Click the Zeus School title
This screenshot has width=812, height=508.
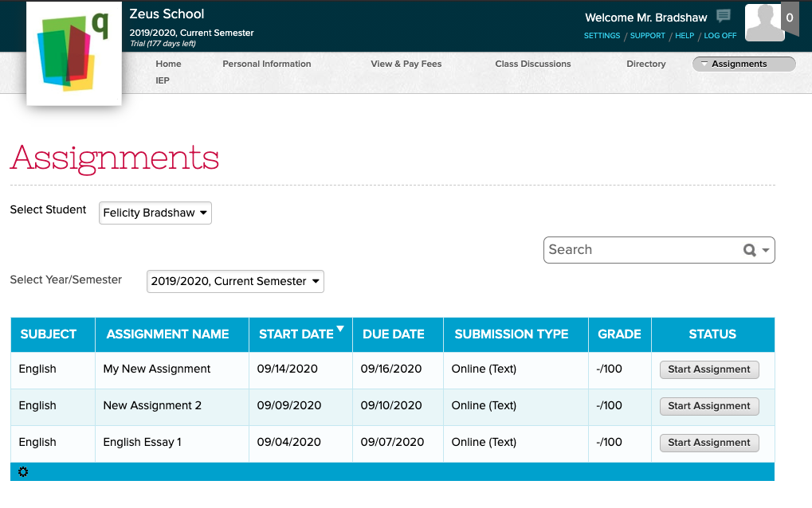[167, 14]
